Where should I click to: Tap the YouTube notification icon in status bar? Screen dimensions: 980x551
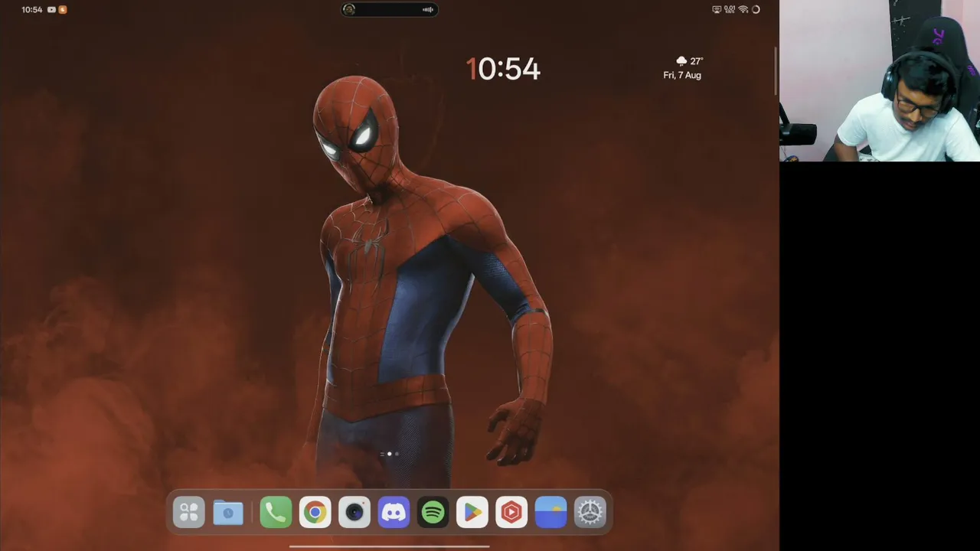(x=51, y=10)
